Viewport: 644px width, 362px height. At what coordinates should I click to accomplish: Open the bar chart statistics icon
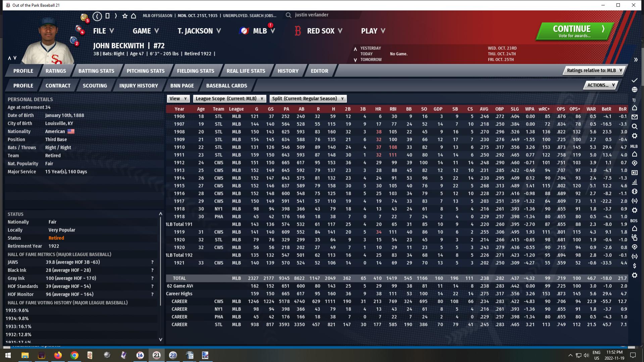click(x=634, y=182)
